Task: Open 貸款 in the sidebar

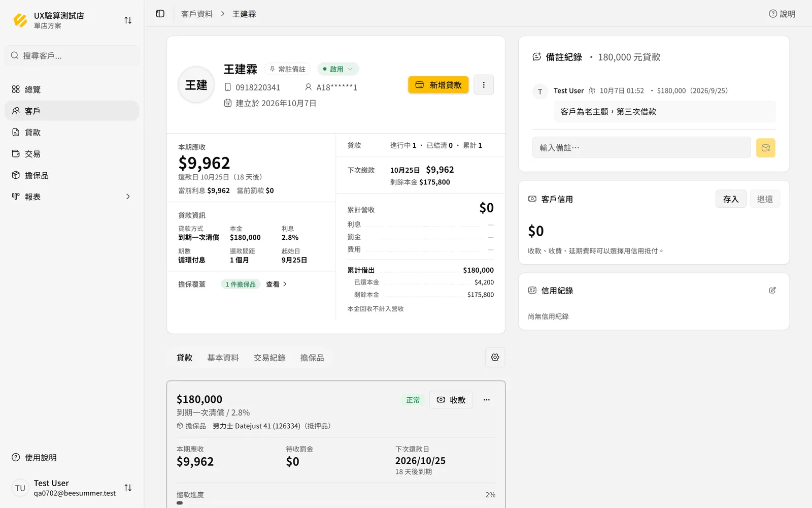Action: pyautogui.click(x=72, y=132)
